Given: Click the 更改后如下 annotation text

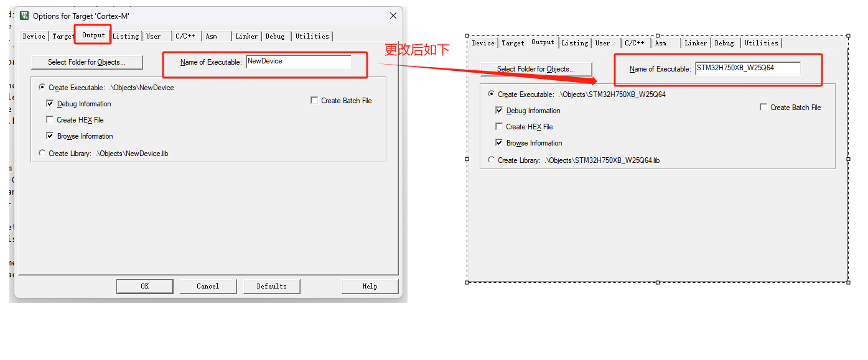Looking at the screenshot, I should 417,50.
